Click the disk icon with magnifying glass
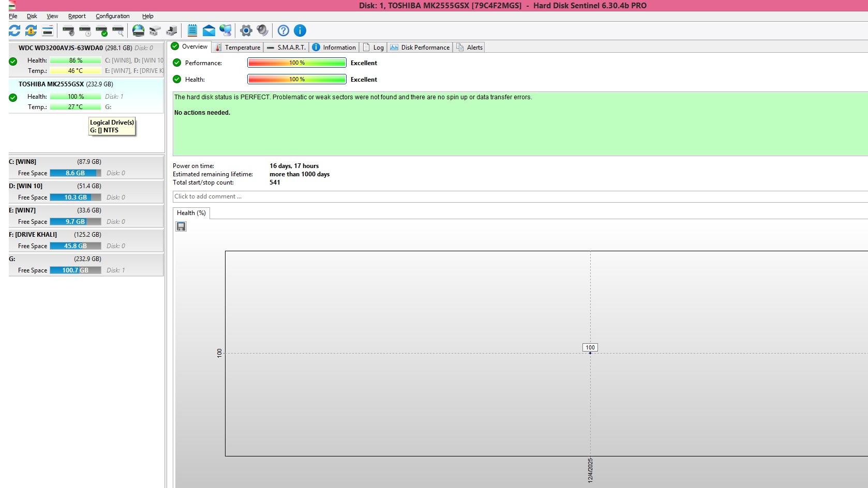 coord(118,30)
